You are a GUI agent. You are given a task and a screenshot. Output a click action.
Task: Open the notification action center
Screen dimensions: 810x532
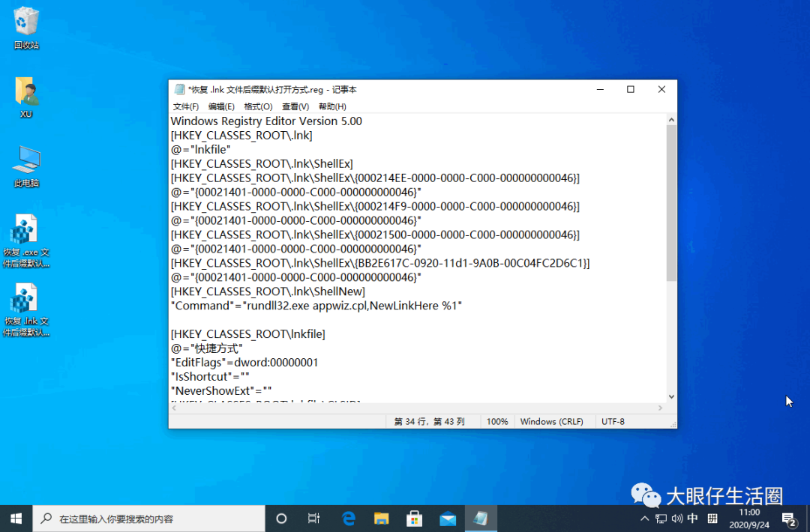[789, 519]
